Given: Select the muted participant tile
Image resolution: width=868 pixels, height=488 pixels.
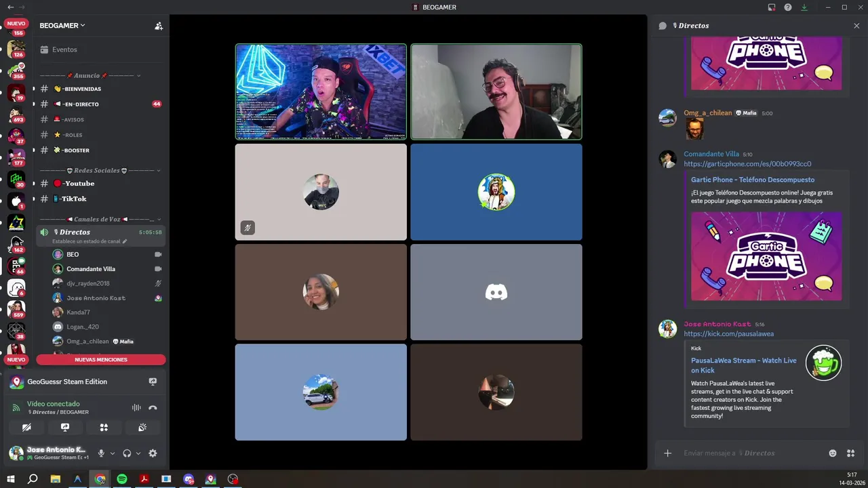Looking at the screenshot, I should click(321, 192).
